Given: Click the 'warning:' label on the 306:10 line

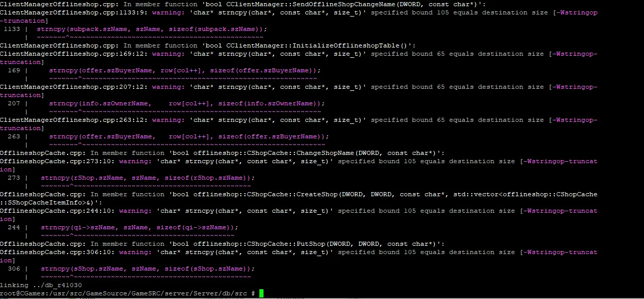Looking at the screenshot, I should [x=136, y=252].
